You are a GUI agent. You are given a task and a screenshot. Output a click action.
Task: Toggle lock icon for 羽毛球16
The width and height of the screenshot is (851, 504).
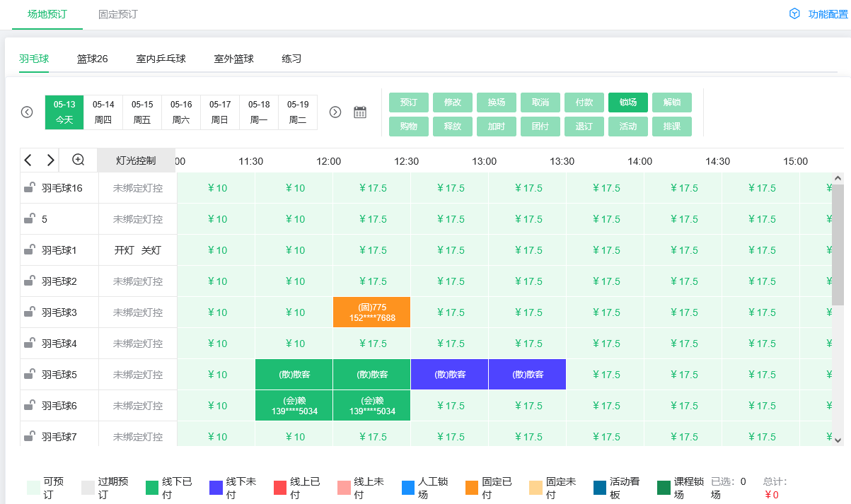pos(30,187)
